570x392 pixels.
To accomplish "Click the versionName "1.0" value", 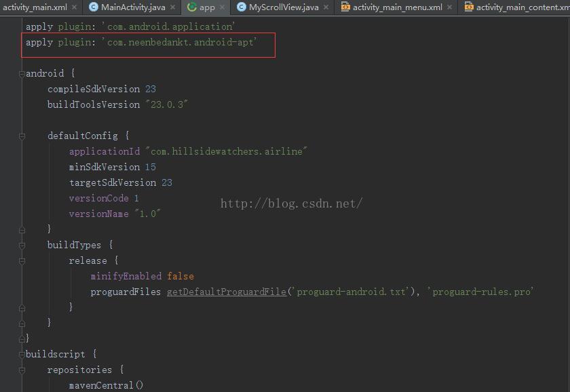I will point(148,214).
